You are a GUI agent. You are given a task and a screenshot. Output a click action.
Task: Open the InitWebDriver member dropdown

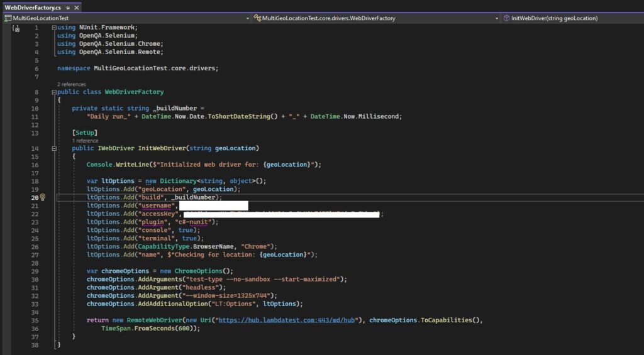click(x=638, y=18)
